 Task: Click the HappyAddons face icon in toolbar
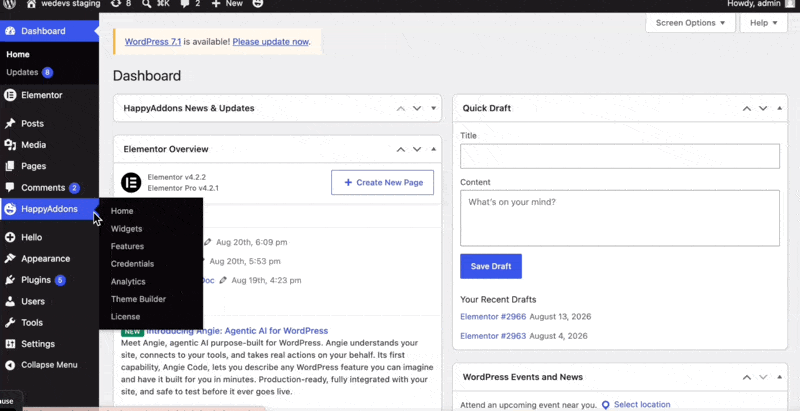pyautogui.click(x=258, y=4)
